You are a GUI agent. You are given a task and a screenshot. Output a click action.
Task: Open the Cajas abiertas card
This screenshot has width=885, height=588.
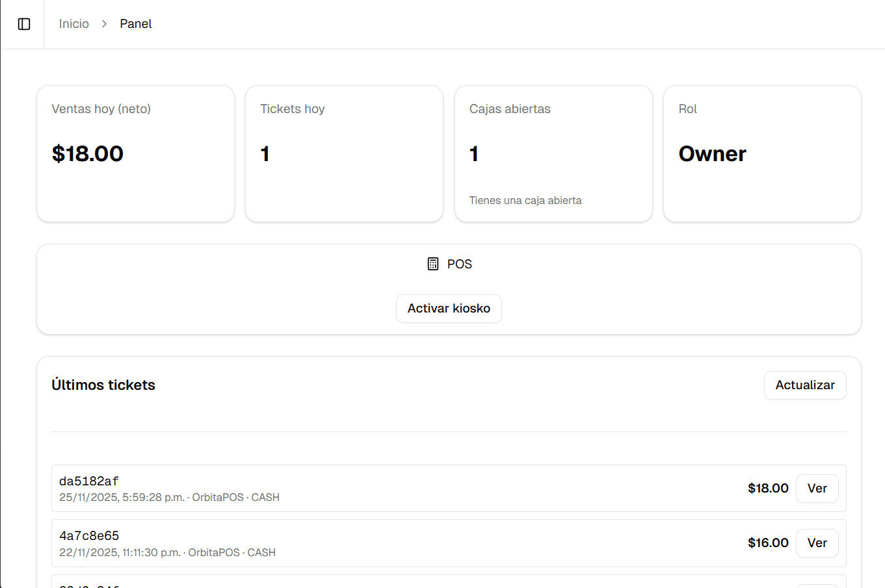553,154
